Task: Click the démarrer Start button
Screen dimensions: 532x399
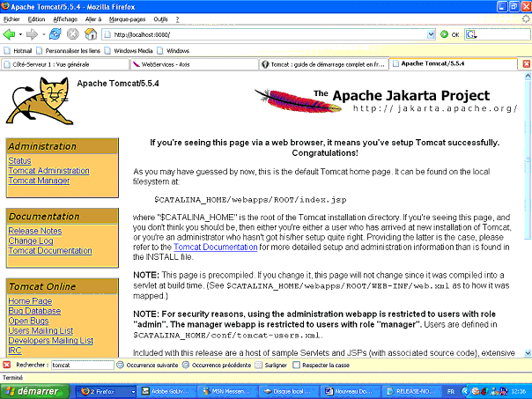Action: [33, 390]
